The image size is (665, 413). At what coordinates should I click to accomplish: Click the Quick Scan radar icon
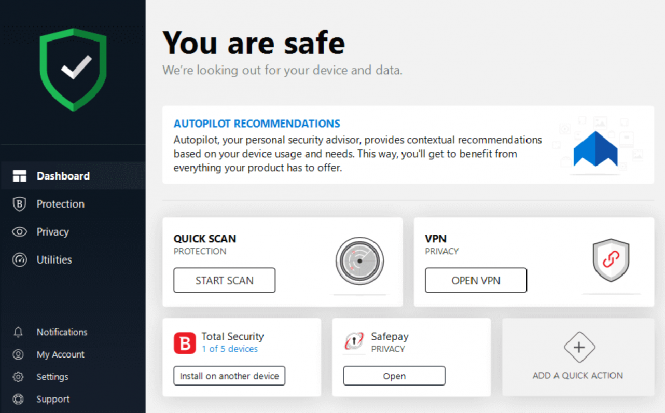pos(360,261)
